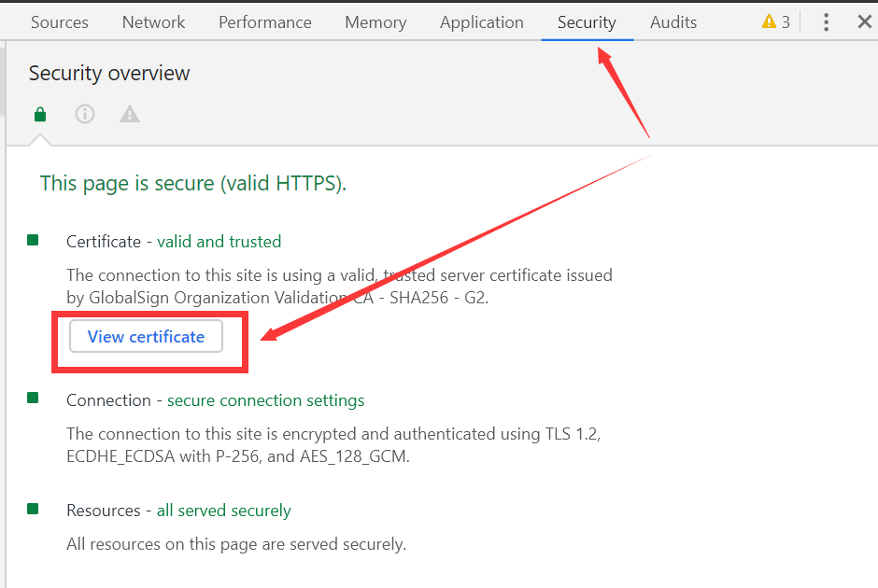This screenshot has width=878, height=588.
Task: Click the green square beside Resources
Action: click(33, 509)
